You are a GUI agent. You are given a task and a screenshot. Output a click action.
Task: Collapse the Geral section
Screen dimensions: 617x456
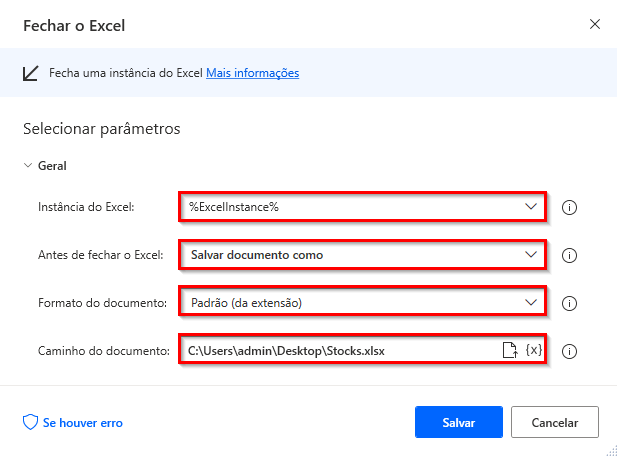tap(28, 166)
